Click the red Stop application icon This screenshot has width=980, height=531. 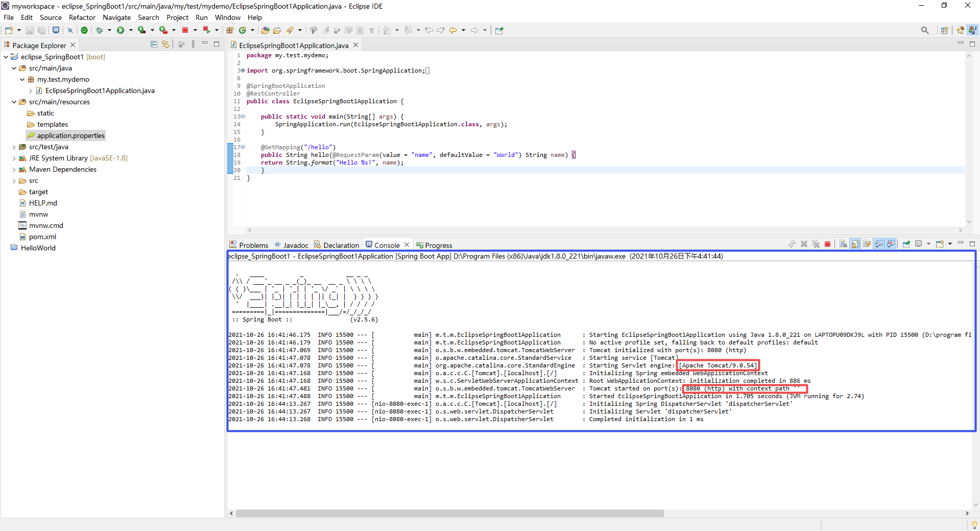[185, 30]
